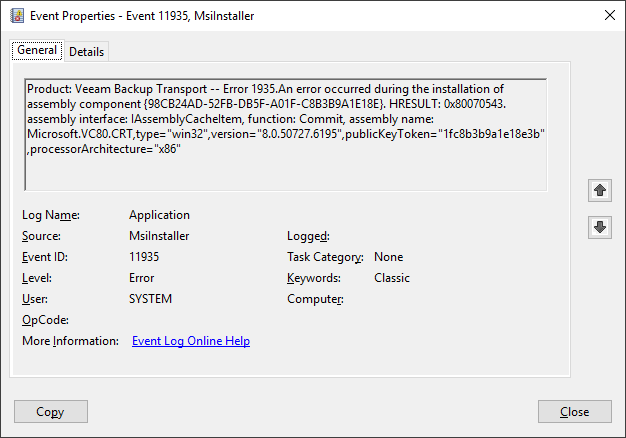
Task: Select the level value 'Error'
Action: (141, 278)
